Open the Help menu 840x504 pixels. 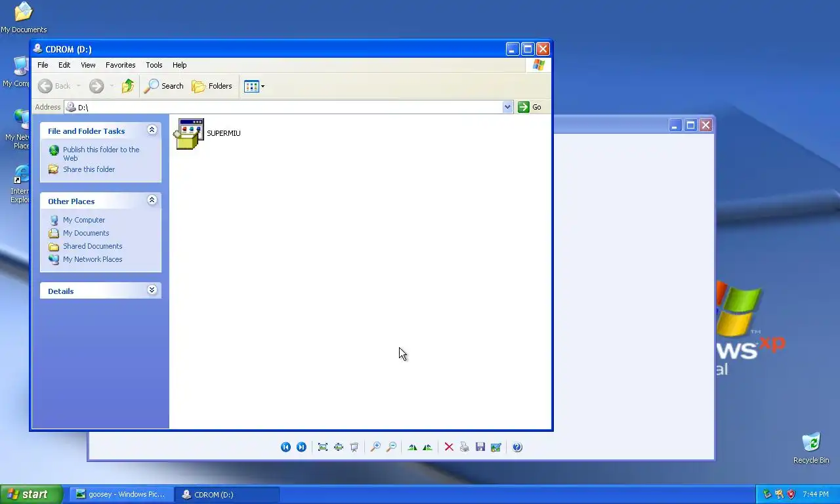(x=180, y=65)
